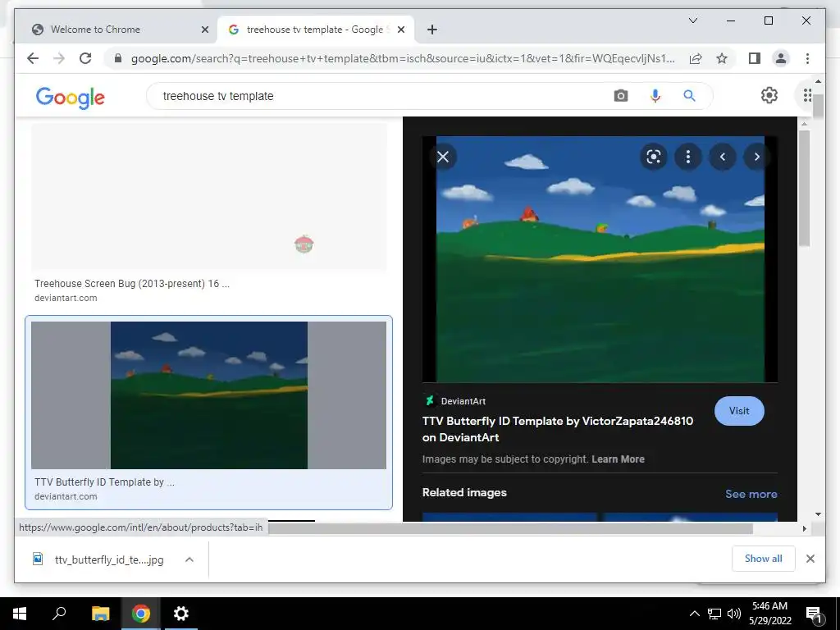Open TTV Butterfly ID Template title link
This screenshot has height=630, width=840.
(558, 429)
